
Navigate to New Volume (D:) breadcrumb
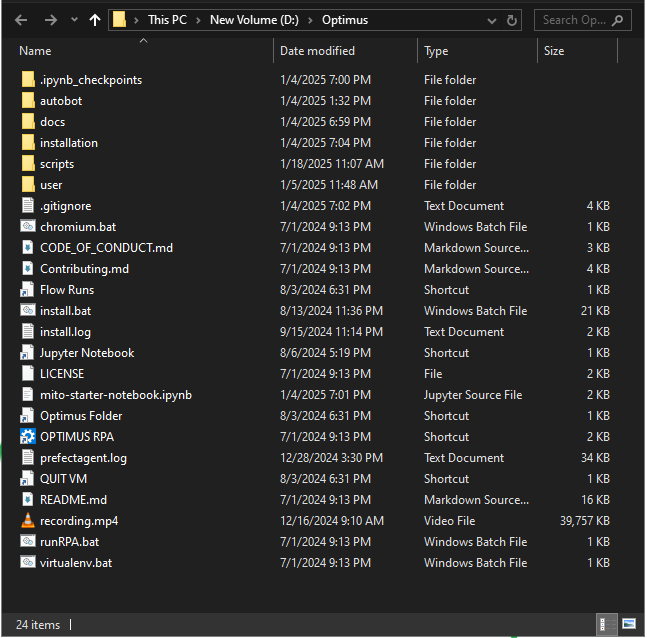[254, 20]
